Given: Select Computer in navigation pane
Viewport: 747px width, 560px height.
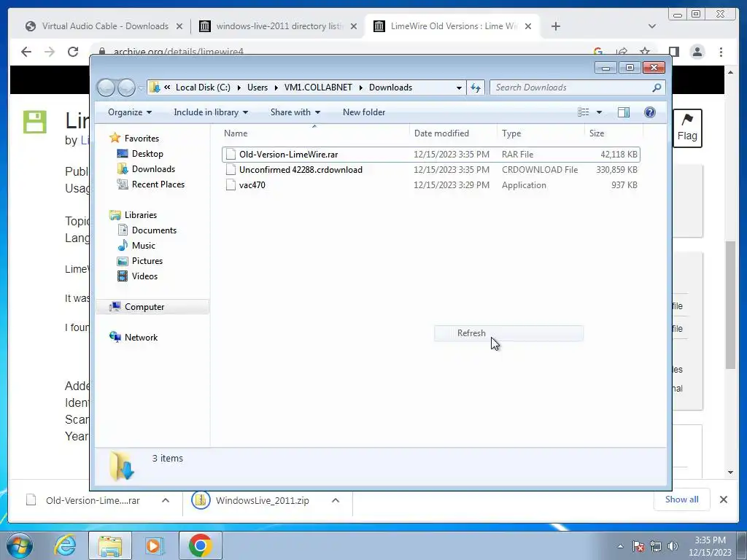Looking at the screenshot, I should point(152,307).
